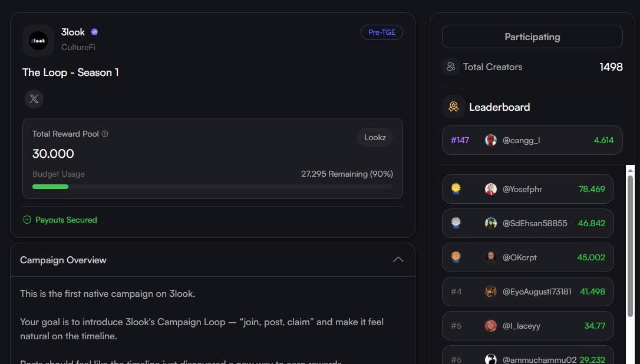Viewport: 640px width, 364px height.
Task: Click the Pre-TGE tag
Action: tap(382, 32)
